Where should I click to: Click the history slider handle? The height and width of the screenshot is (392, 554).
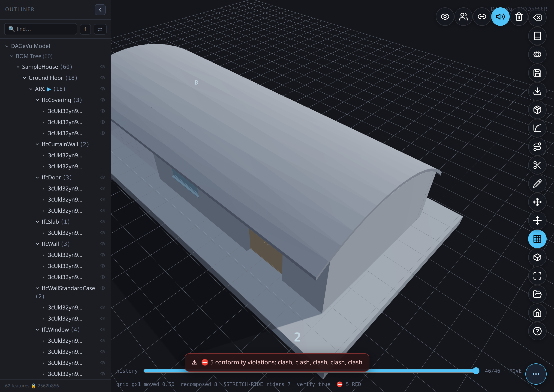[x=476, y=371]
